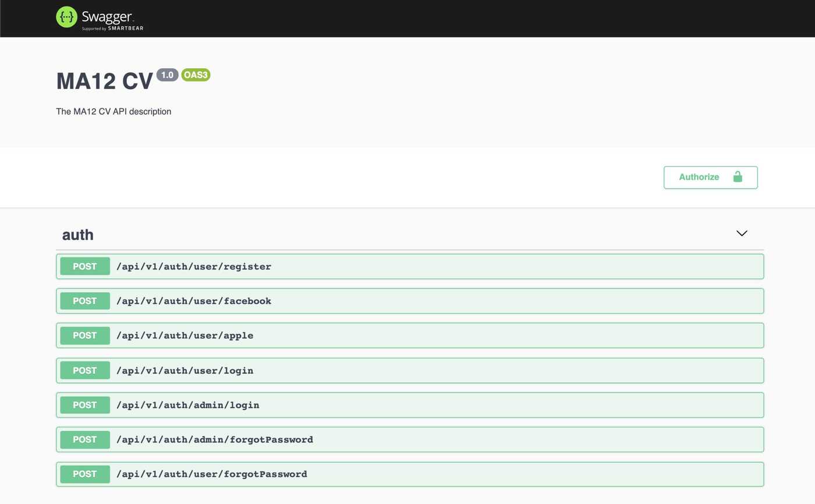Collapse the auth section using its chevron
Screen dimensions: 815x504
(x=742, y=233)
